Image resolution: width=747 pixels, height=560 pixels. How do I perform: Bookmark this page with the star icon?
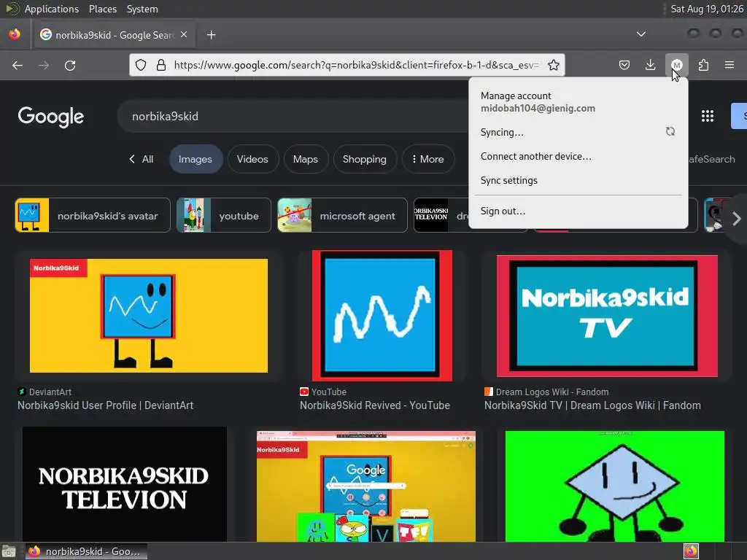point(553,65)
